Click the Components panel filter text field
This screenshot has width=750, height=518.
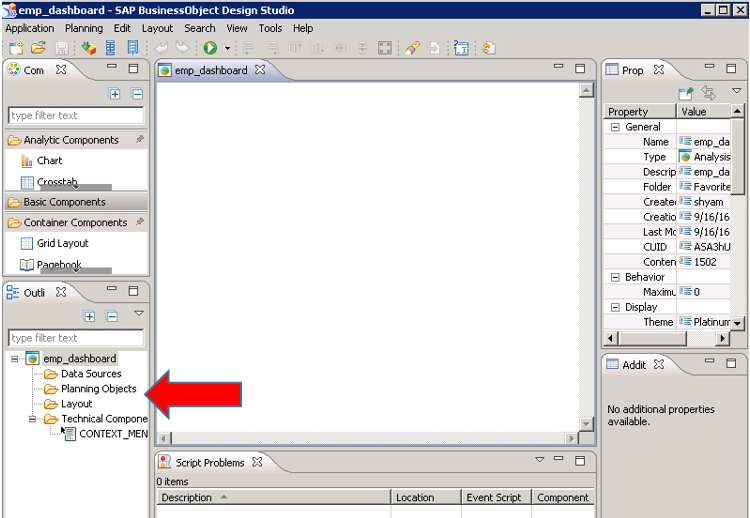click(x=76, y=115)
